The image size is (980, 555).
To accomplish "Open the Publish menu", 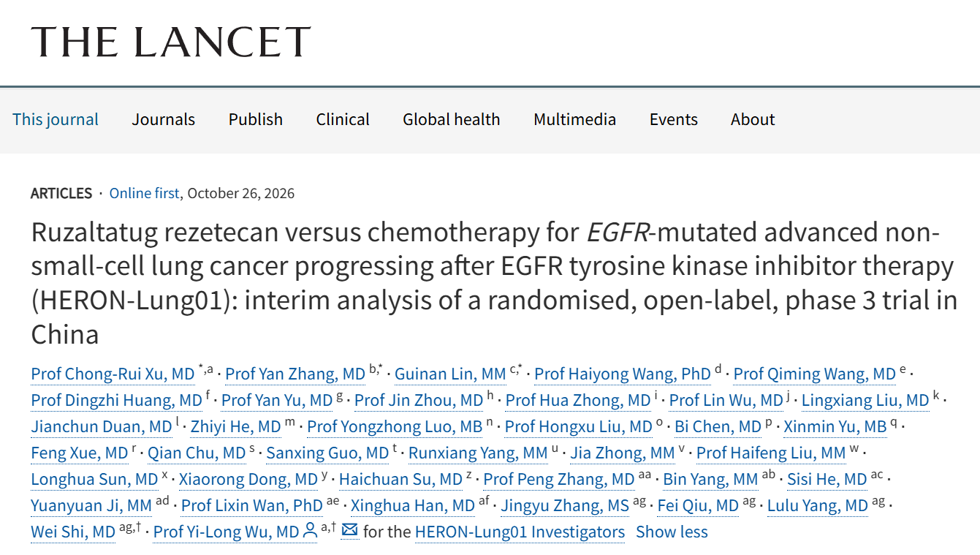I will (x=256, y=119).
